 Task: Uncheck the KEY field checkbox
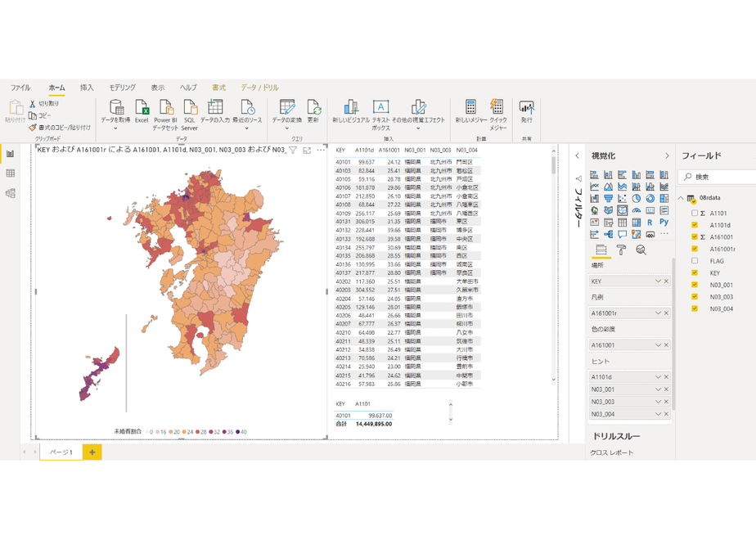click(695, 273)
